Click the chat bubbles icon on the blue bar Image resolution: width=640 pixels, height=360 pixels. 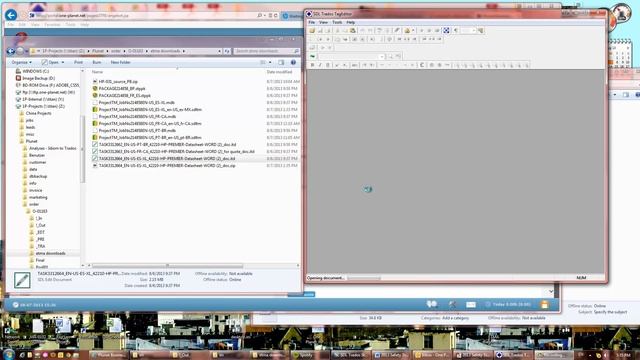[x=432, y=304]
